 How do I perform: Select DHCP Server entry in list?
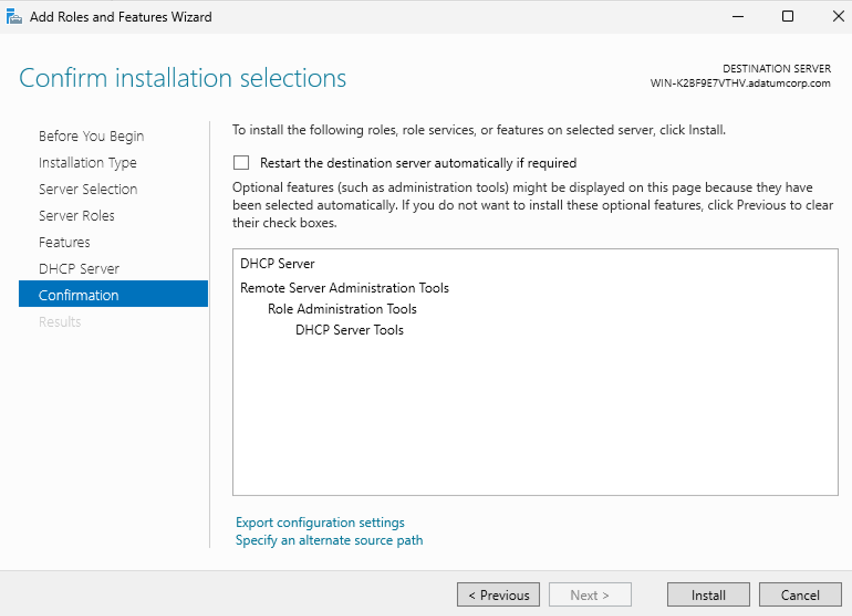(277, 264)
